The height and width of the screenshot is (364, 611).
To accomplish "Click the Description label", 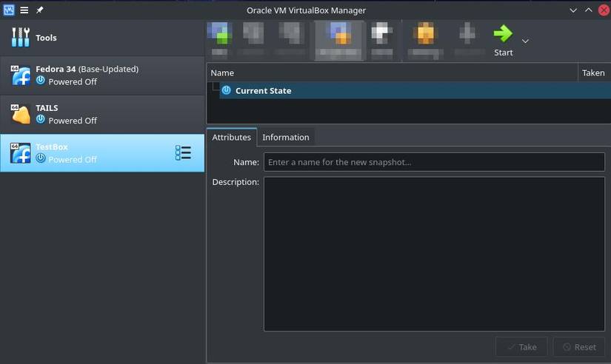I will click(236, 182).
